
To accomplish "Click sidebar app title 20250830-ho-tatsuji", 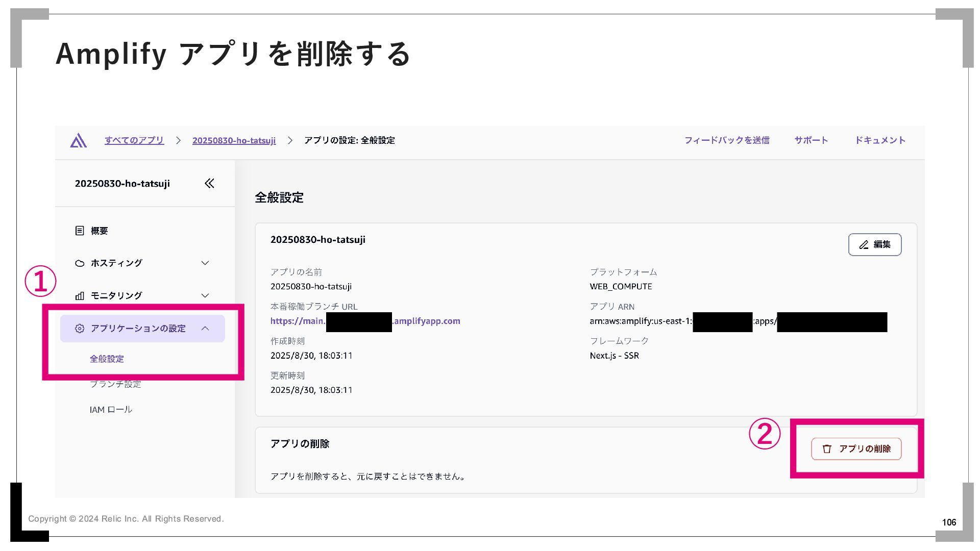I will (x=122, y=184).
